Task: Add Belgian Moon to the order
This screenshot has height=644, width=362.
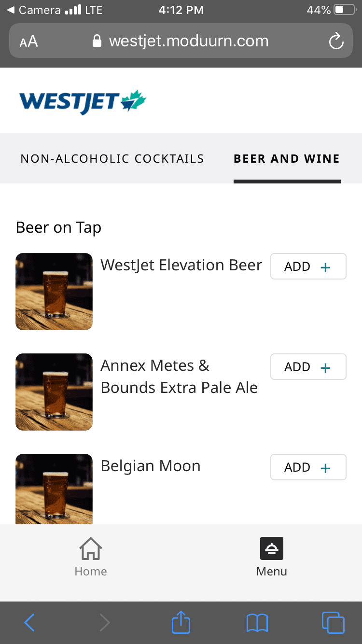Action: [308, 467]
